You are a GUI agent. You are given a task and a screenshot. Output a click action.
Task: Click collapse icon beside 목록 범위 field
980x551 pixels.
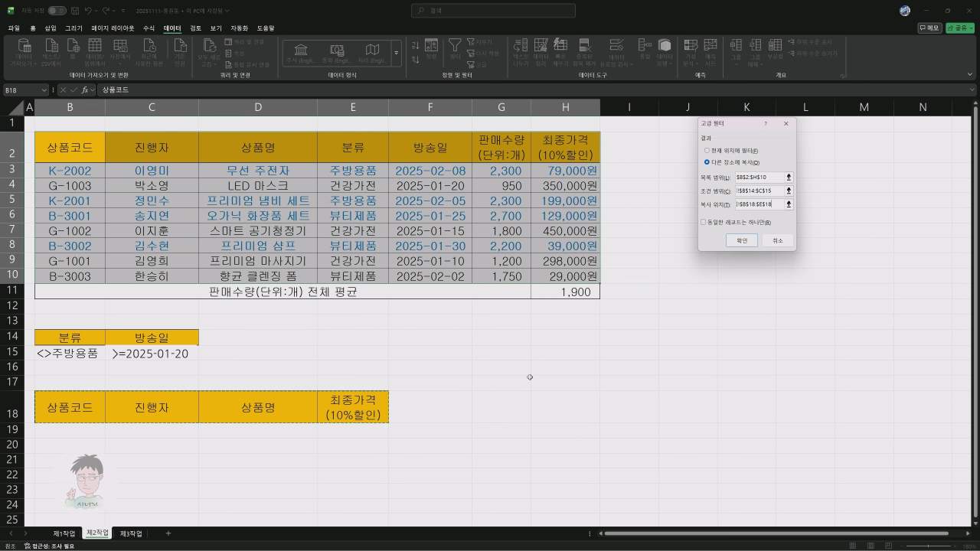[x=789, y=178]
